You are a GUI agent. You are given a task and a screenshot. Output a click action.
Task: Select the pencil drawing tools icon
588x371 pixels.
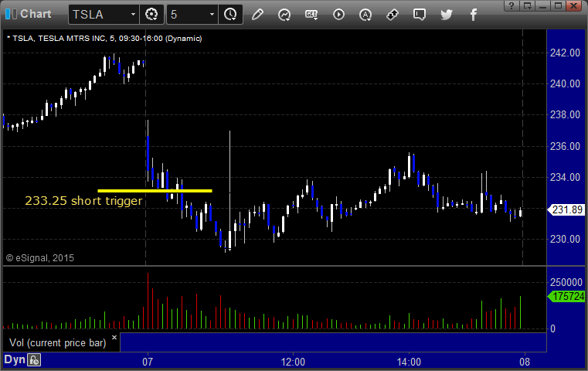pyautogui.click(x=257, y=15)
